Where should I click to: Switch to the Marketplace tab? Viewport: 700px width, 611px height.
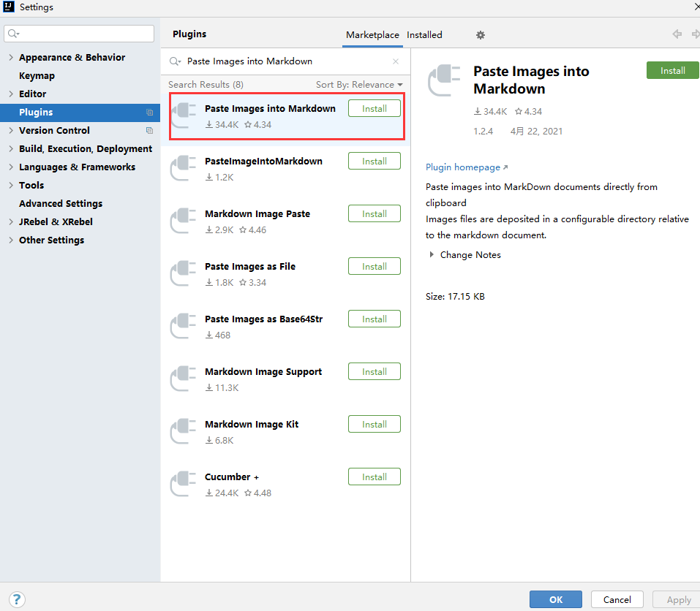click(372, 35)
